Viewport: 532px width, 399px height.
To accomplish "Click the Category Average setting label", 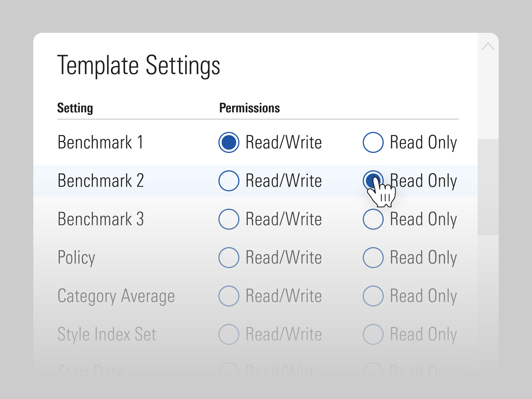I will point(116,296).
